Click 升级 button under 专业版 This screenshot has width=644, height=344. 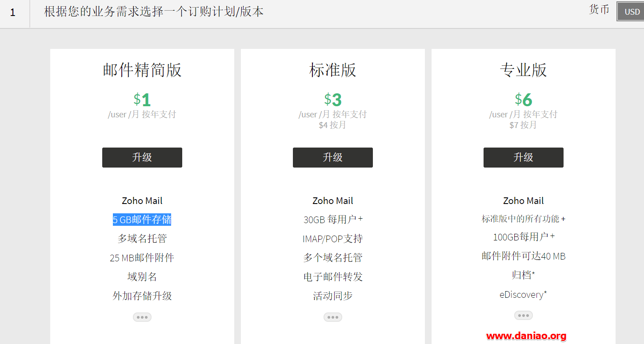point(524,157)
